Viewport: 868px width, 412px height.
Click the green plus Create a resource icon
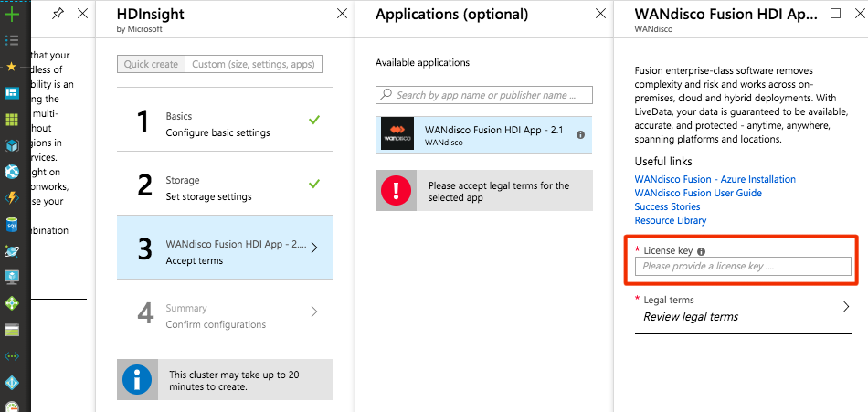click(x=12, y=14)
